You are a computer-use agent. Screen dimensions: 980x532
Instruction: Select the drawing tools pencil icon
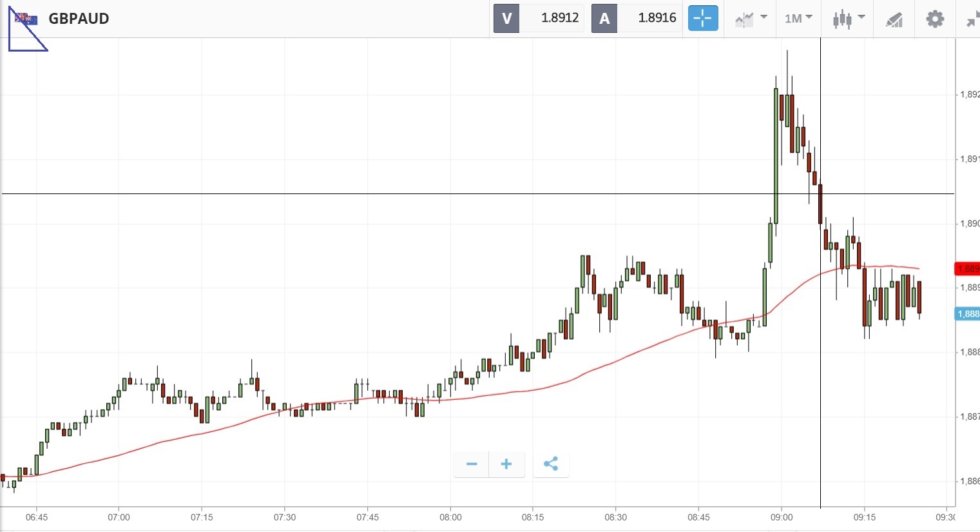pos(894,19)
